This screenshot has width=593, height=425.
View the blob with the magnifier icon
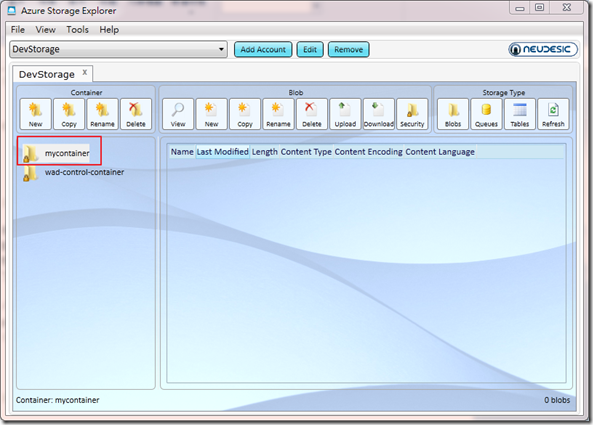click(x=178, y=114)
